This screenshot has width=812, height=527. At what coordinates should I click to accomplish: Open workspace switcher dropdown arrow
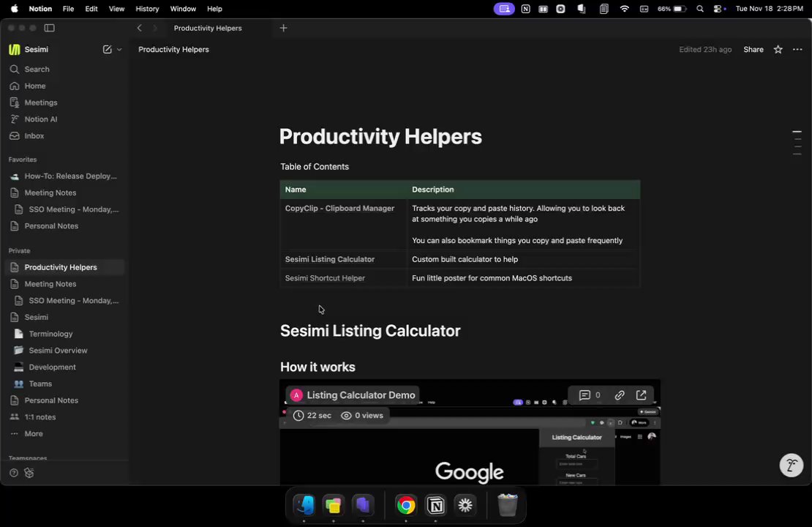119,49
